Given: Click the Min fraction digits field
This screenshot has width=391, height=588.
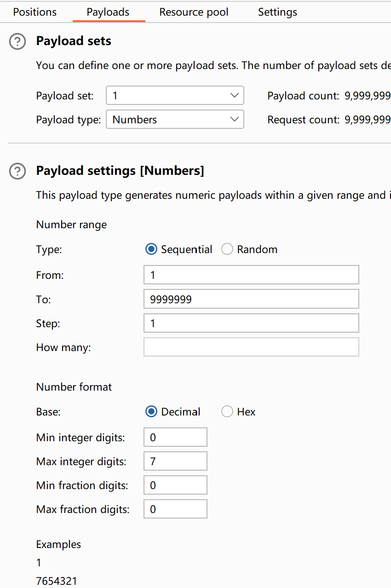Looking at the screenshot, I should tap(175, 485).
